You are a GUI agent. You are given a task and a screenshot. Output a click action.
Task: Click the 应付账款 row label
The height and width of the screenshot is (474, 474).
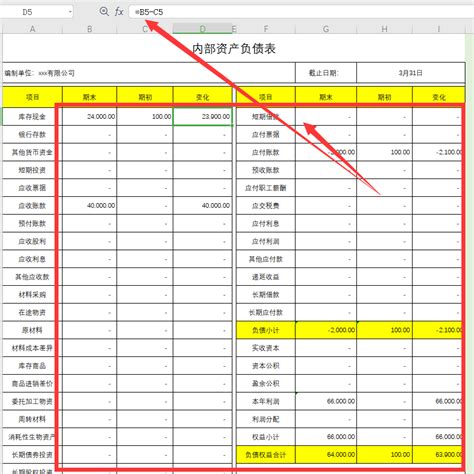tap(266, 152)
